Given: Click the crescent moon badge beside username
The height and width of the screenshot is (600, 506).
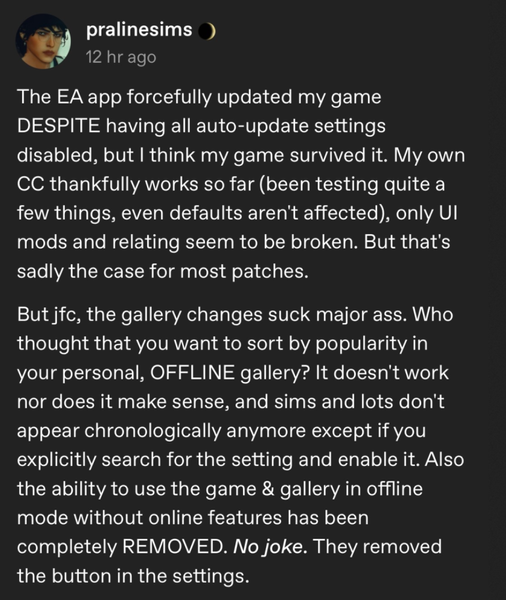Looking at the screenshot, I should (207, 31).
